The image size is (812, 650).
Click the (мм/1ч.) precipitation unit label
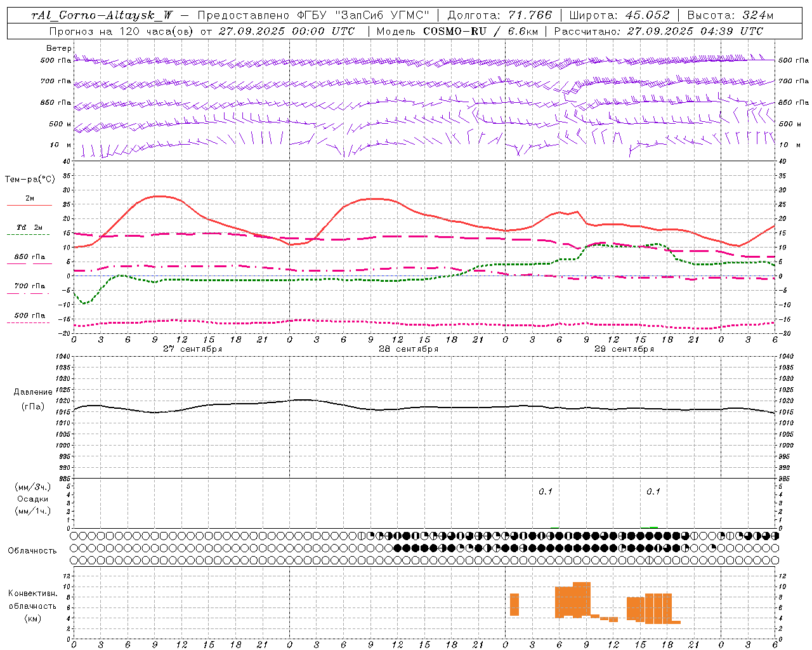[33, 511]
